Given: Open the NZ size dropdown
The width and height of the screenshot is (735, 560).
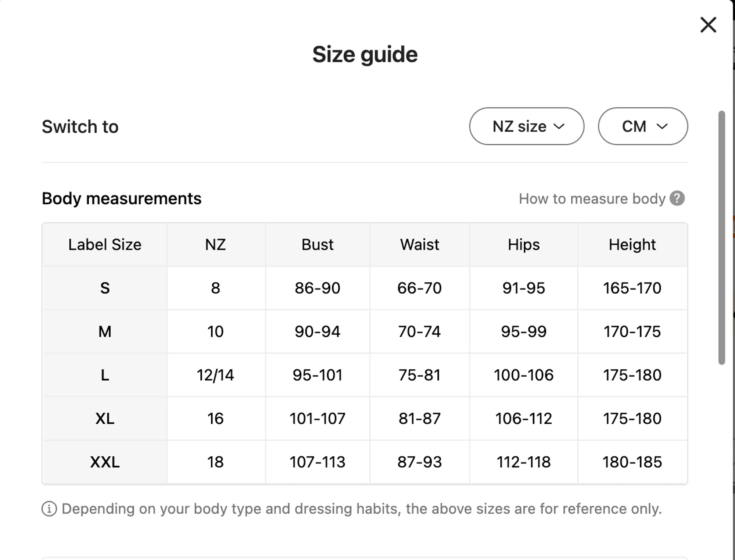Looking at the screenshot, I should tap(526, 126).
